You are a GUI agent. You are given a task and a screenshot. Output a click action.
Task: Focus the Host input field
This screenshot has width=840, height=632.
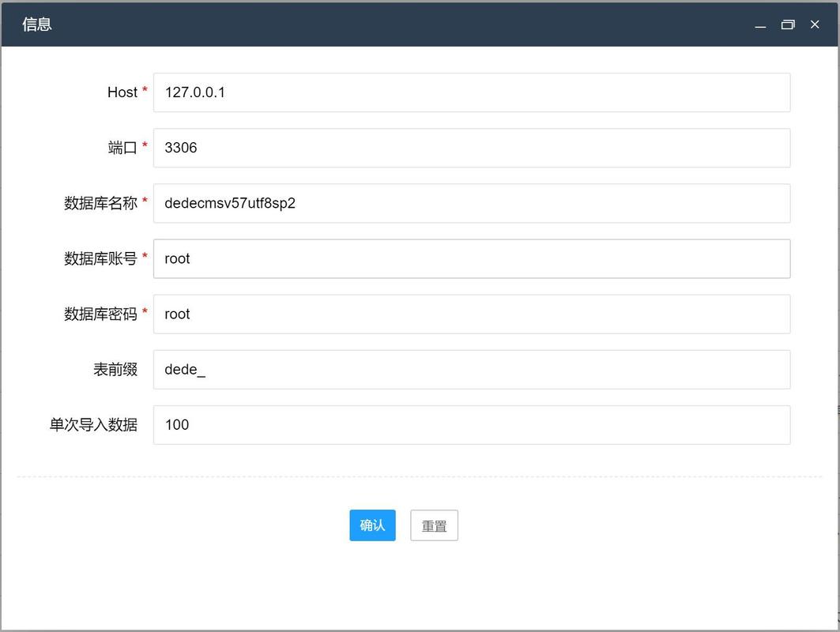(472, 92)
